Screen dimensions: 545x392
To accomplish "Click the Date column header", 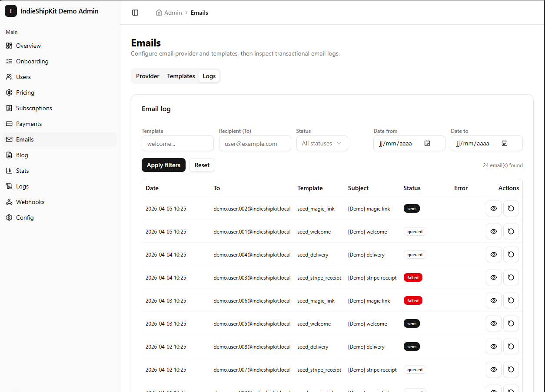I will click(x=152, y=188).
